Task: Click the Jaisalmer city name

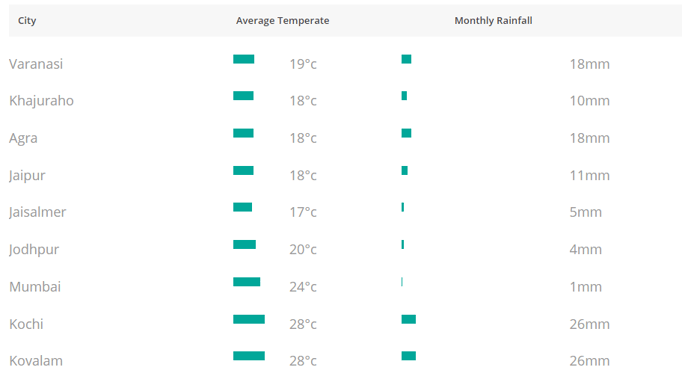Action: point(37,212)
